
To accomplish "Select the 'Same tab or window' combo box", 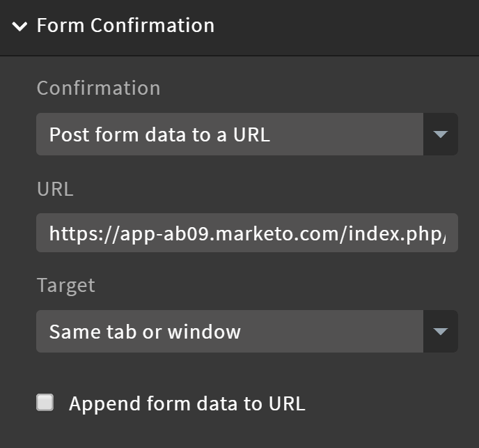I will 247,332.
